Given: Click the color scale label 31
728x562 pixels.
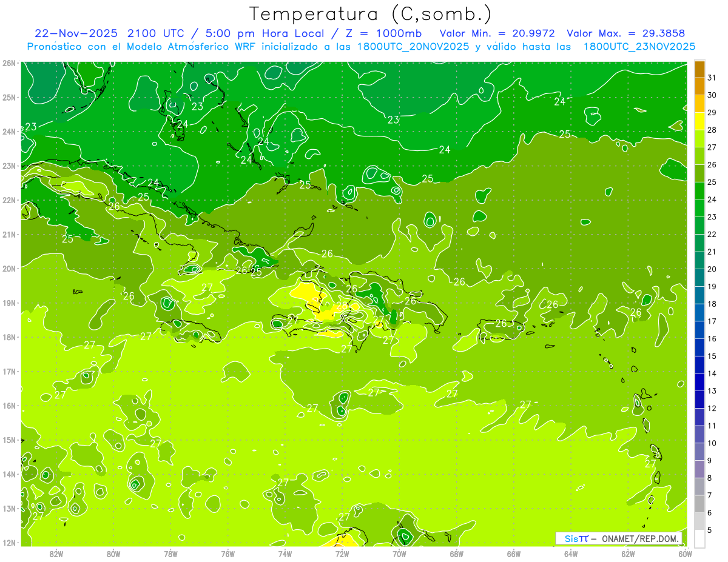Looking at the screenshot, I should (712, 78).
